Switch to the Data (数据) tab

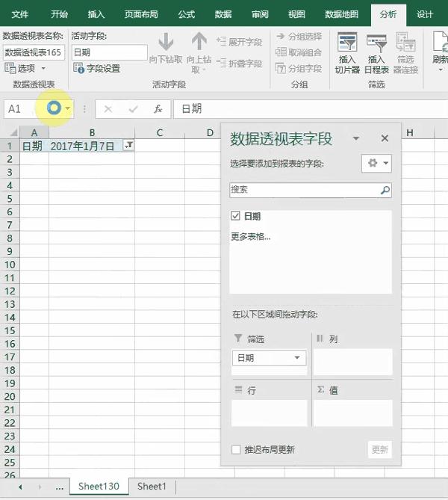point(223,14)
